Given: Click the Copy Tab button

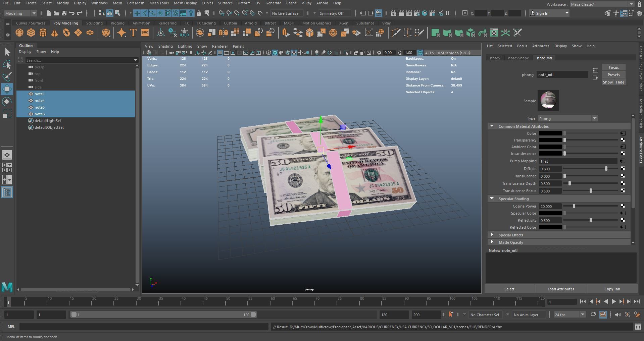Looking at the screenshot, I should [x=612, y=289].
